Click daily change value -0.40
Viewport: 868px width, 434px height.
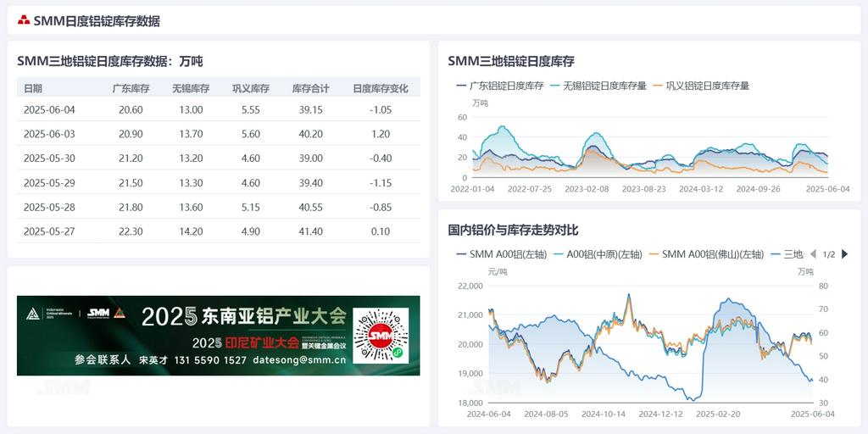tap(381, 159)
